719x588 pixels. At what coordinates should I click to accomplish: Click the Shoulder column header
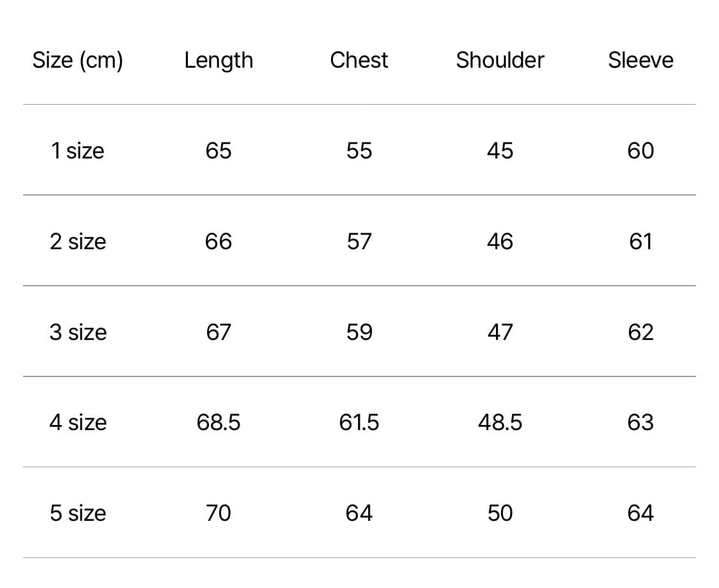500,60
